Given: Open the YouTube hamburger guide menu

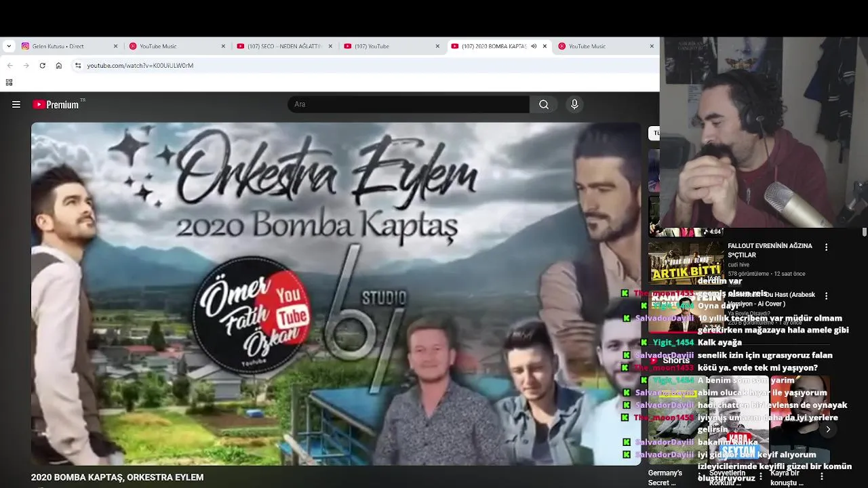Looking at the screenshot, I should point(16,104).
